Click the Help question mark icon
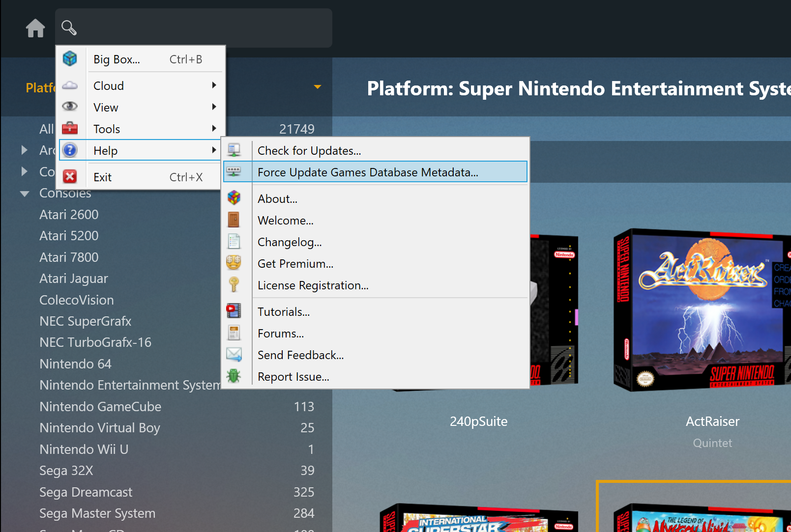Viewport: 791px width, 532px height. point(70,150)
